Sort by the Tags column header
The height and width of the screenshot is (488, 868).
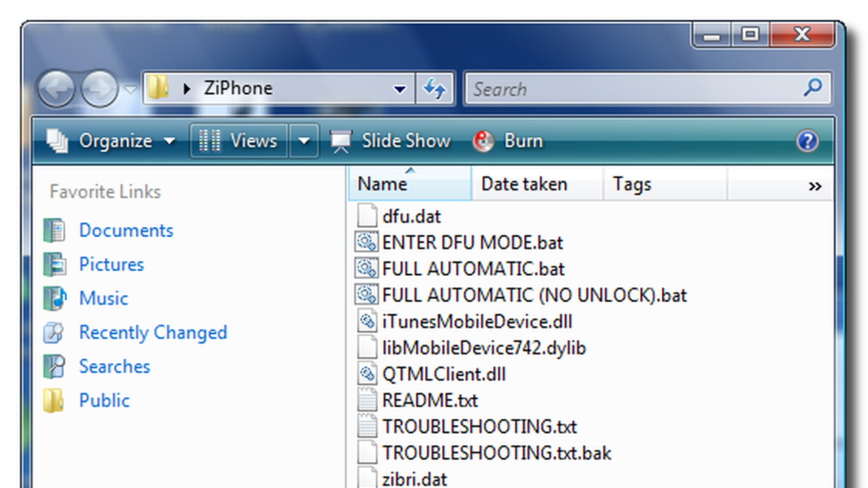click(x=665, y=184)
